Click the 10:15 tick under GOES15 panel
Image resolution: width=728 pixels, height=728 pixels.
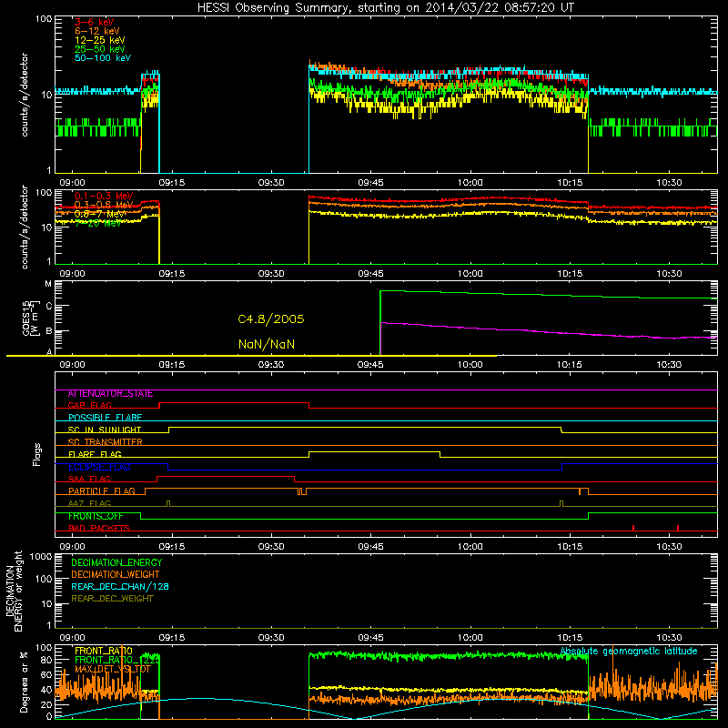tap(570, 365)
